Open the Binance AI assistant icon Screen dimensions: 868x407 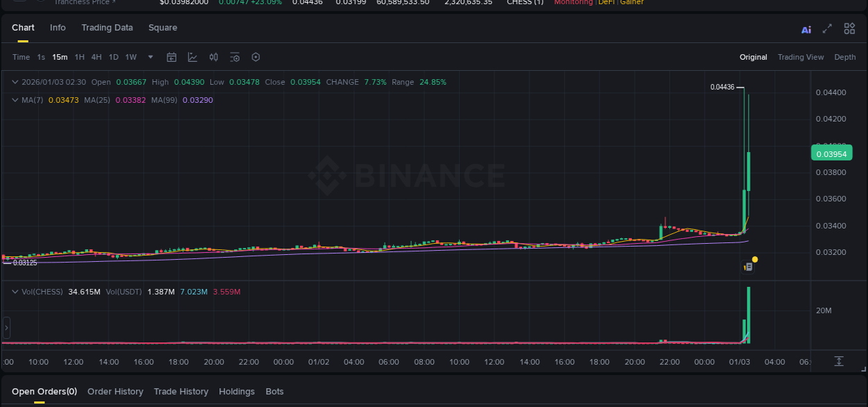point(806,28)
